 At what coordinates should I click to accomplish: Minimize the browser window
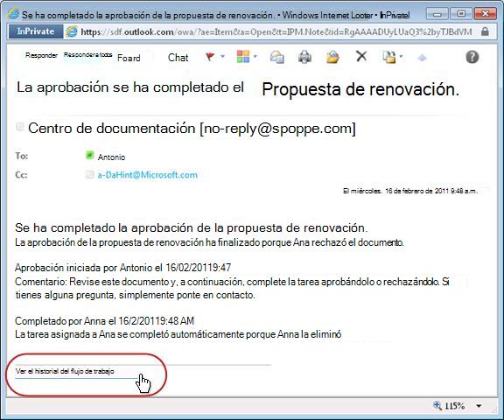tap(437, 14)
